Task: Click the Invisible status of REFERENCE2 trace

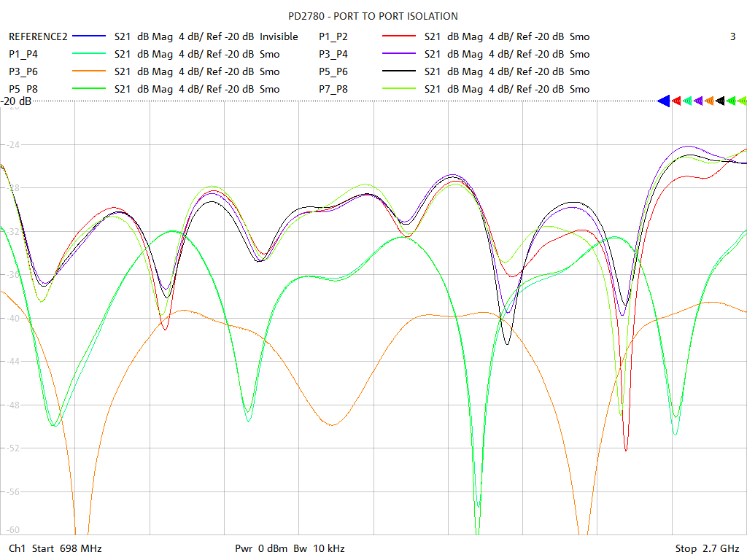Action: click(x=279, y=36)
